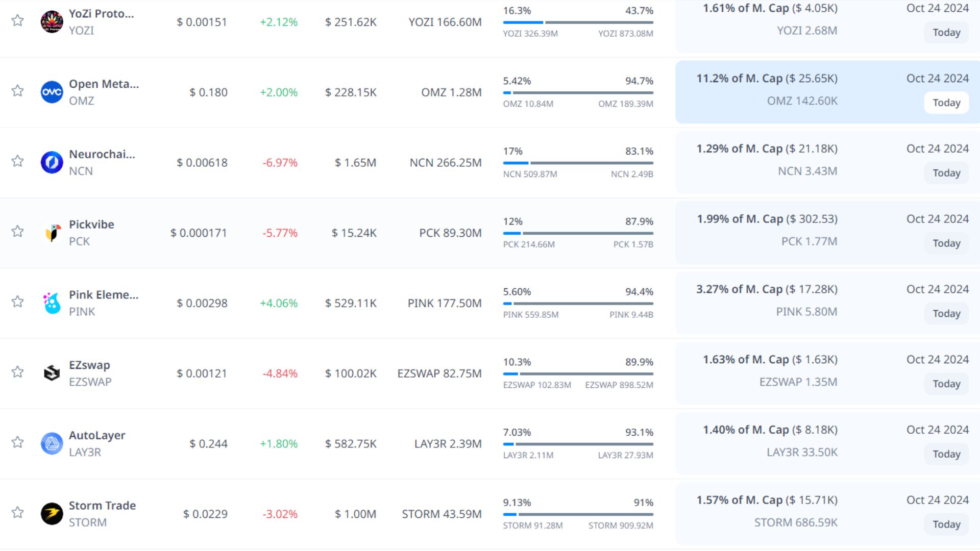Toggle favorite star for EZswap

(18, 371)
